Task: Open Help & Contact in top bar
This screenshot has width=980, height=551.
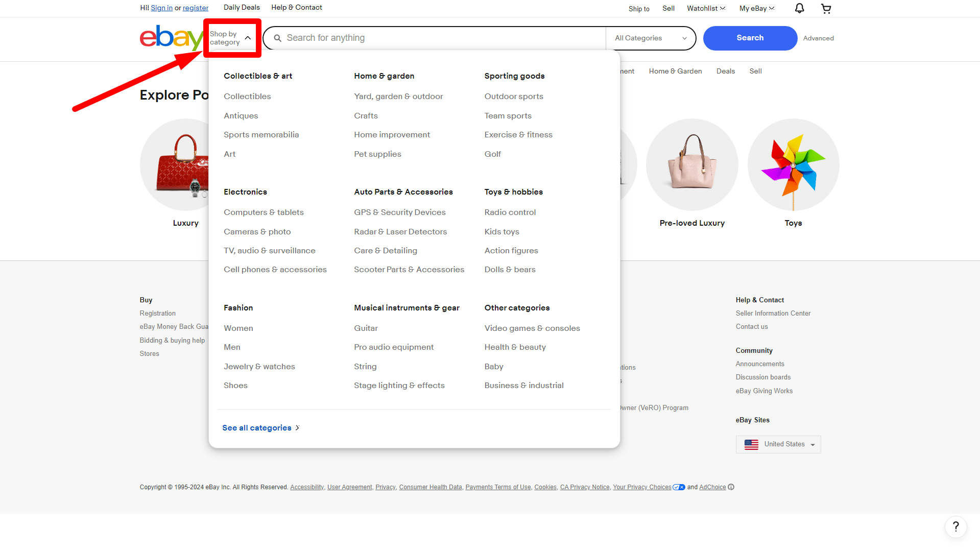Action: (296, 8)
